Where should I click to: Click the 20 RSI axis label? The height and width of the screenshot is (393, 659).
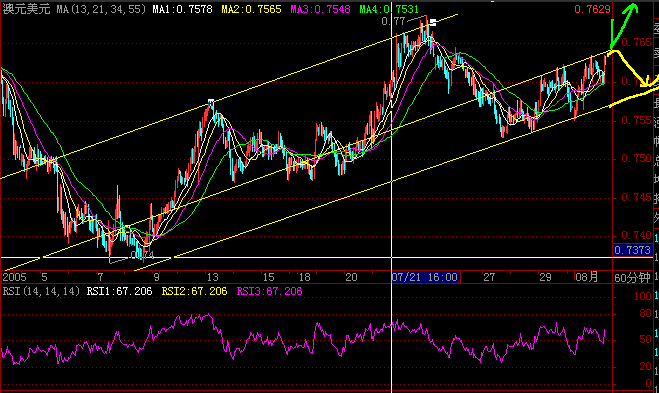pos(645,367)
